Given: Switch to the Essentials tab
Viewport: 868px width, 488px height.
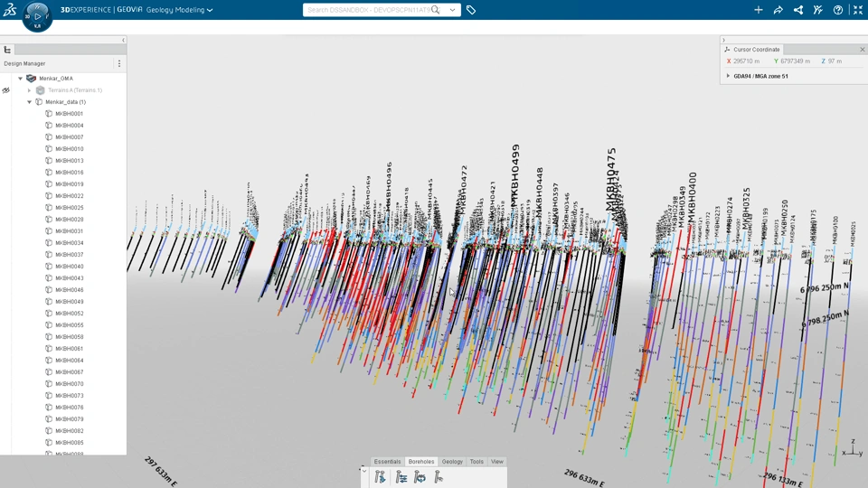Looking at the screenshot, I should [x=387, y=462].
